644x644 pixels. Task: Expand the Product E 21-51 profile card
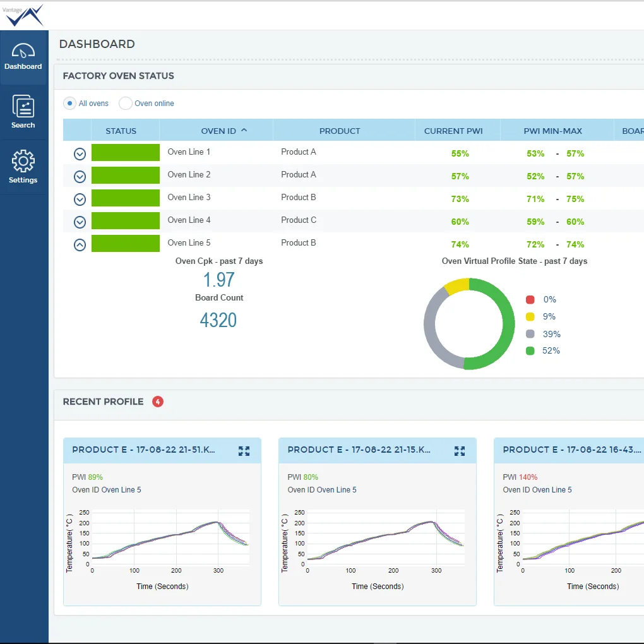pos(244,451)
